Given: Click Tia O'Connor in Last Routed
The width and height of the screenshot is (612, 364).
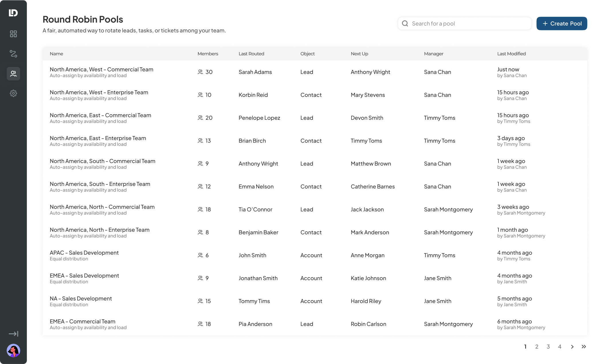Looking at the screenshot, I should coord(255,210).
